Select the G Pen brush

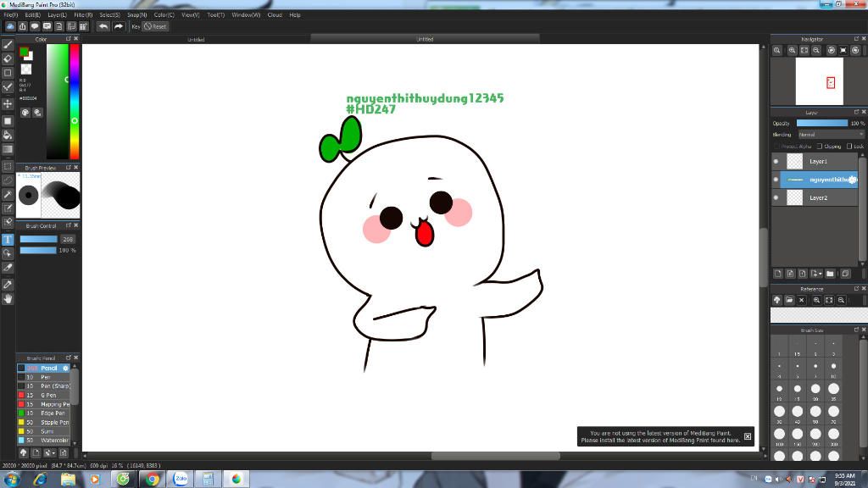(44, 395)
